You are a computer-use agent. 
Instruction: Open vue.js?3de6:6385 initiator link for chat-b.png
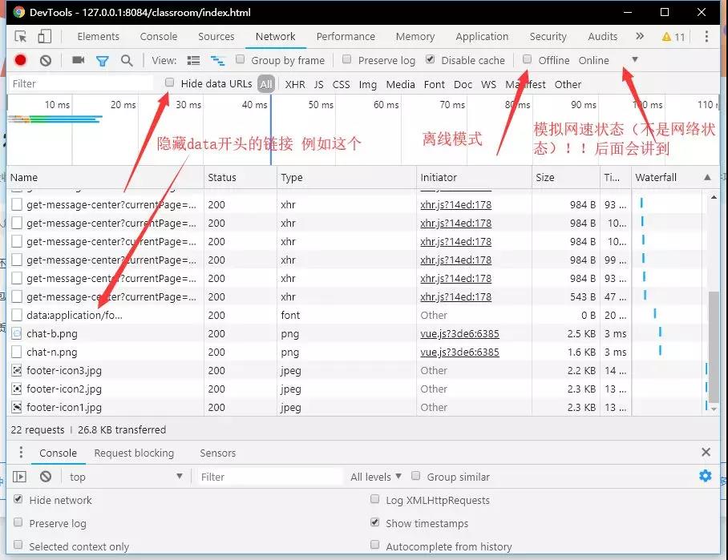459,333
